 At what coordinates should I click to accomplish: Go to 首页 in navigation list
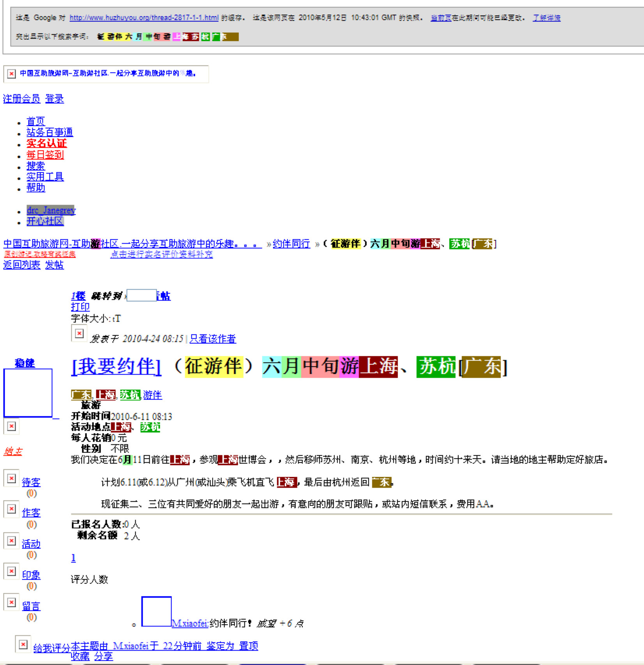(35, 121)
